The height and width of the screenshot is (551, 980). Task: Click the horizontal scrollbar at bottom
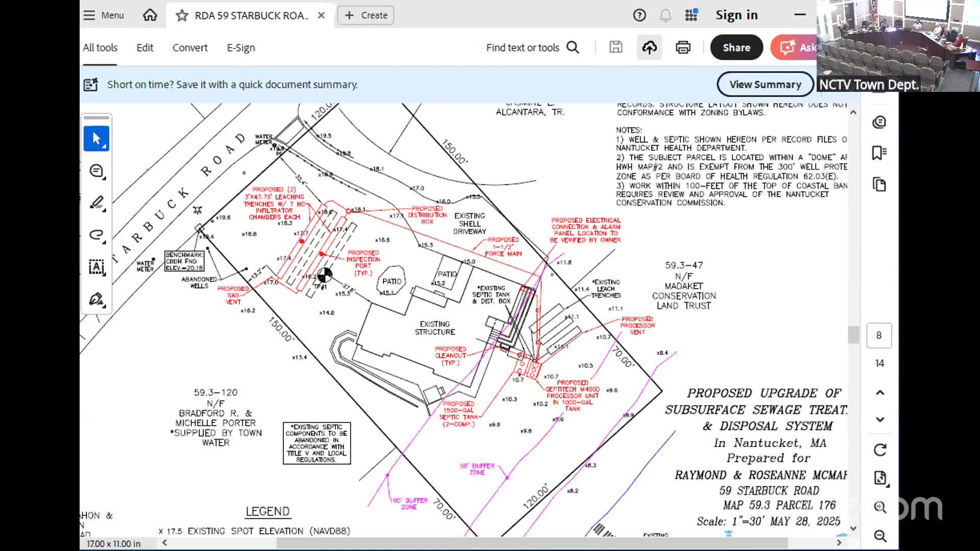click(531, 542)
